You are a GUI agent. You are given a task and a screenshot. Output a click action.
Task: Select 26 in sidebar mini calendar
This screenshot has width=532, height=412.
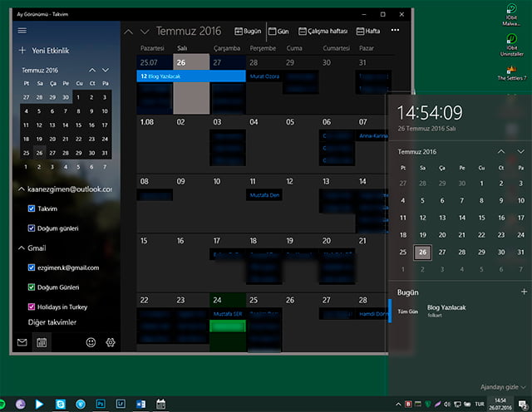[x=39, y=153]
